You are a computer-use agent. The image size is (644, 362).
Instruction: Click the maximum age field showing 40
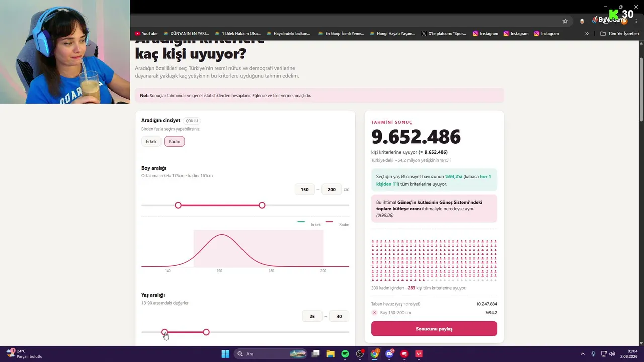point(339,316)
